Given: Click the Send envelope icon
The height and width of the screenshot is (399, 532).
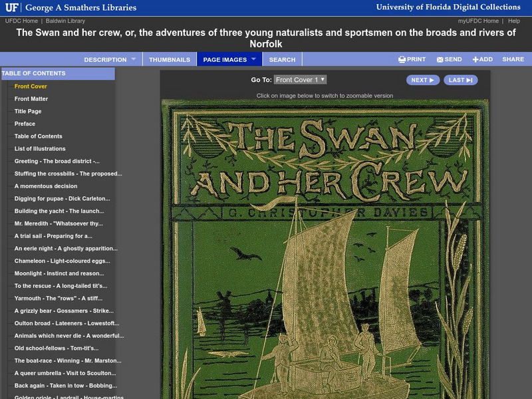Looking at the screenshot, I should click(440, 59).
